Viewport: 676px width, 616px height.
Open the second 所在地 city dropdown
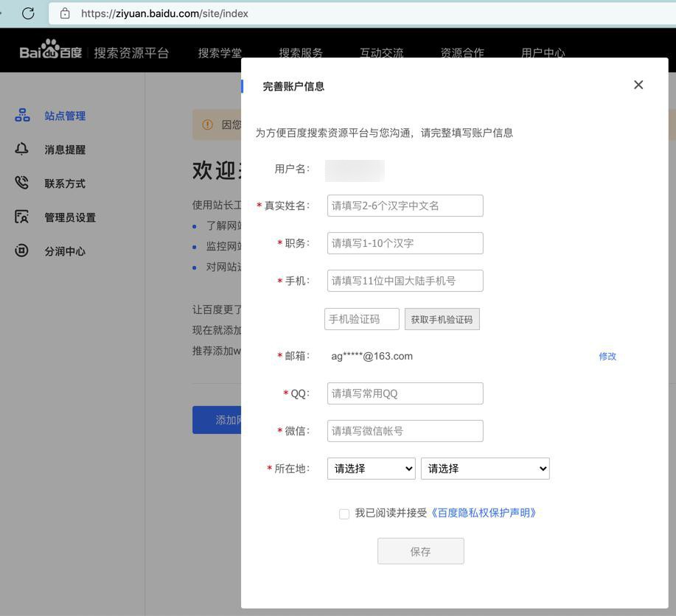click(485, 469)
